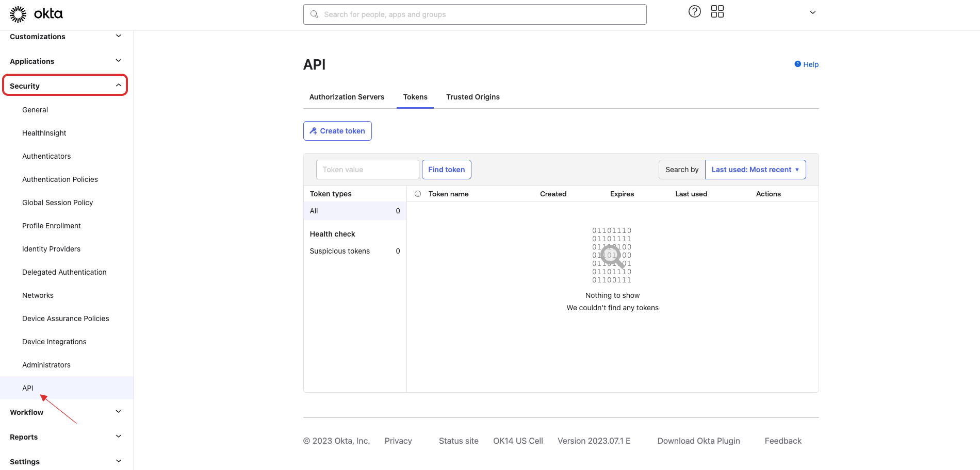The image size is (980, 470).
Task: Click the blue Help icon near title
Action: (x=797, y=64)
